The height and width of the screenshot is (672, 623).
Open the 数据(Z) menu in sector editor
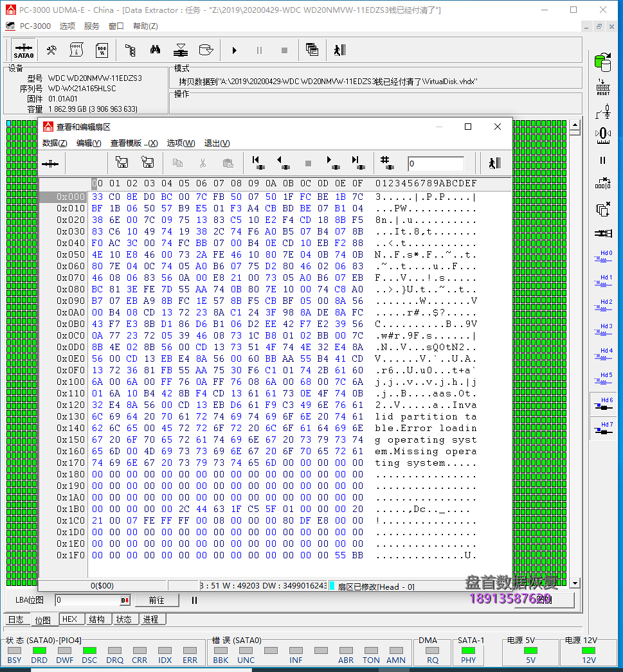tap(55, 143)
